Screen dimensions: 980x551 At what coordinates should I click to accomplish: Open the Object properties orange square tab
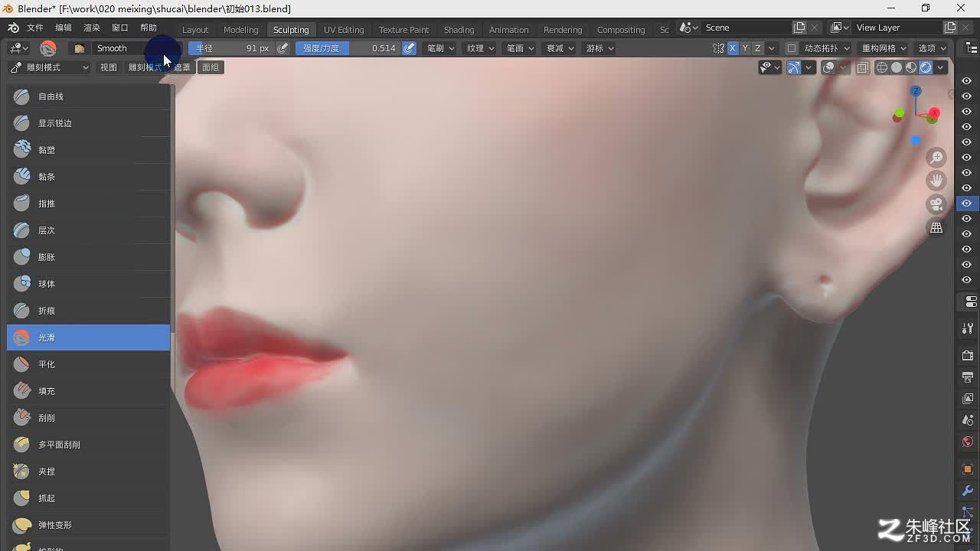point(968,469)
